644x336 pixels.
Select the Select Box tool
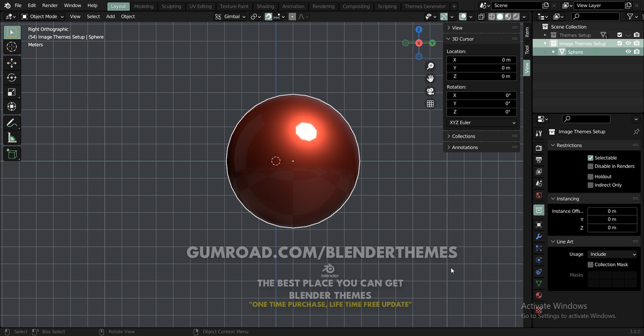[x=12, y=33]
